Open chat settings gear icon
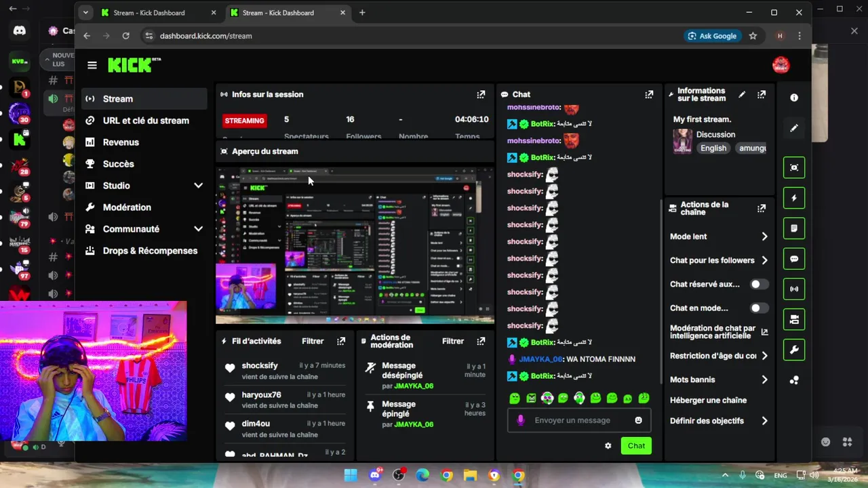Image resolution: width=868 pixels, height=488 pixels. click(x=608, y=446)
